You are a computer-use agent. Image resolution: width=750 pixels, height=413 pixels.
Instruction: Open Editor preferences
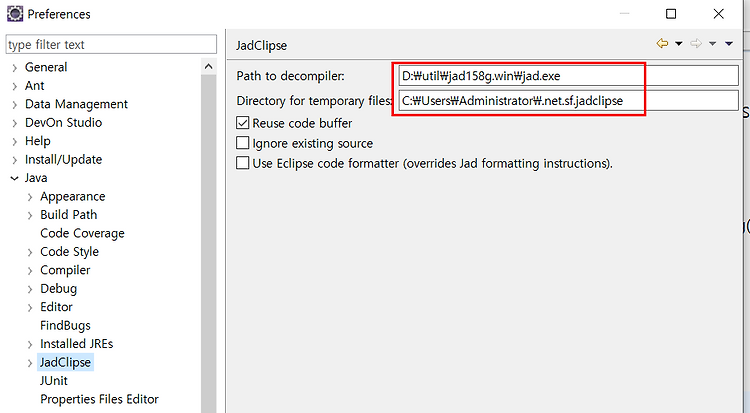pos(56,307)
